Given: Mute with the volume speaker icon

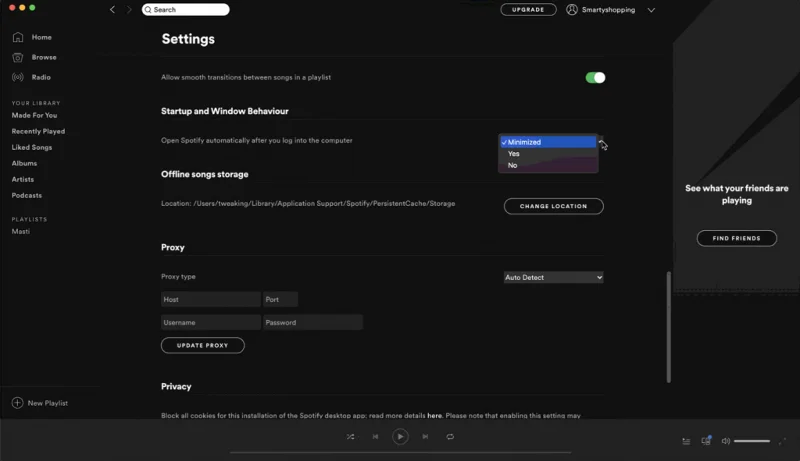Looking at the screenshot, I should pos(726,441).
